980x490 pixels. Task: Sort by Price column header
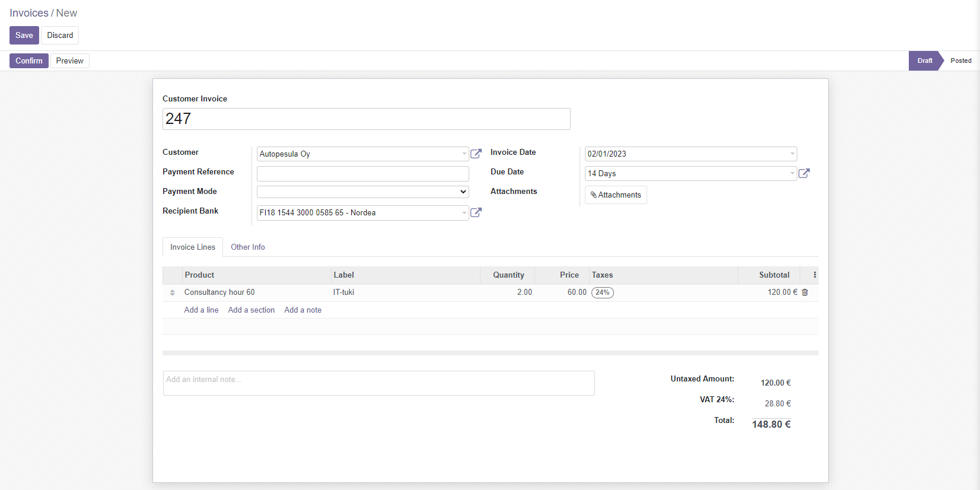click(562, 275)
